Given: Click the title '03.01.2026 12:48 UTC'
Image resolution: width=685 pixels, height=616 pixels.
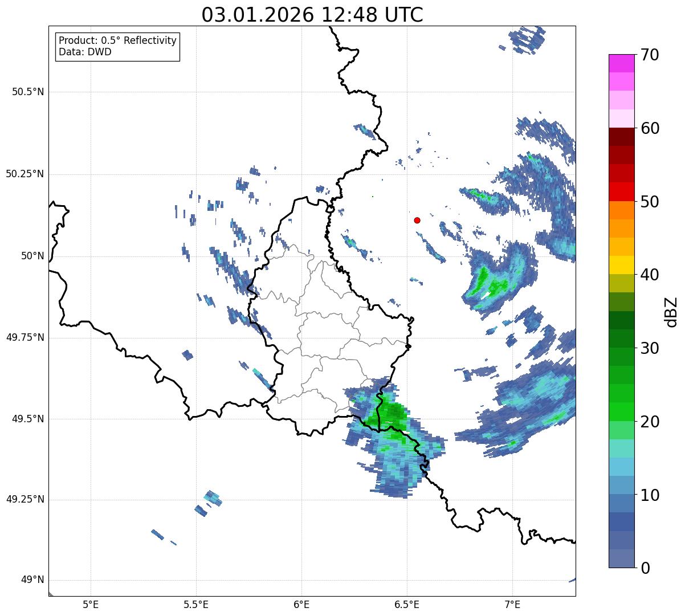Looking at the screenshot, I should (312, 15).
